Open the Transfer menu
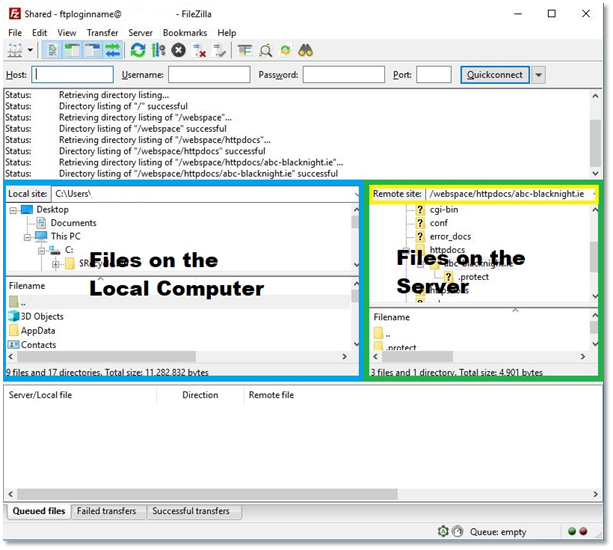The image size is (613, 550). [102, 32]
